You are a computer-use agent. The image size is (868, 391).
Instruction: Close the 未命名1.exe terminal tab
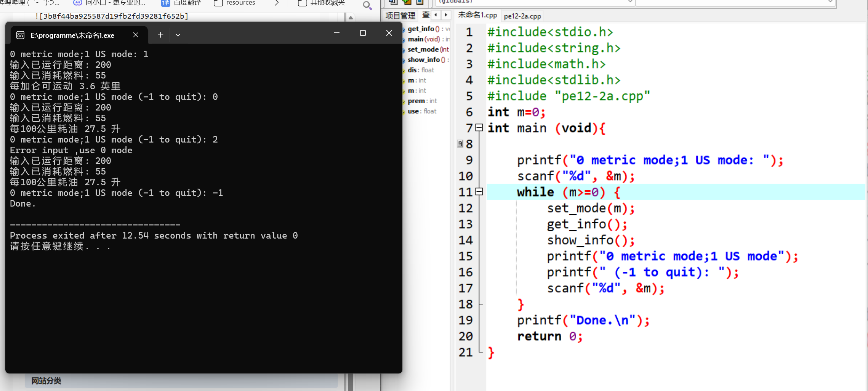tap(136, 35)
